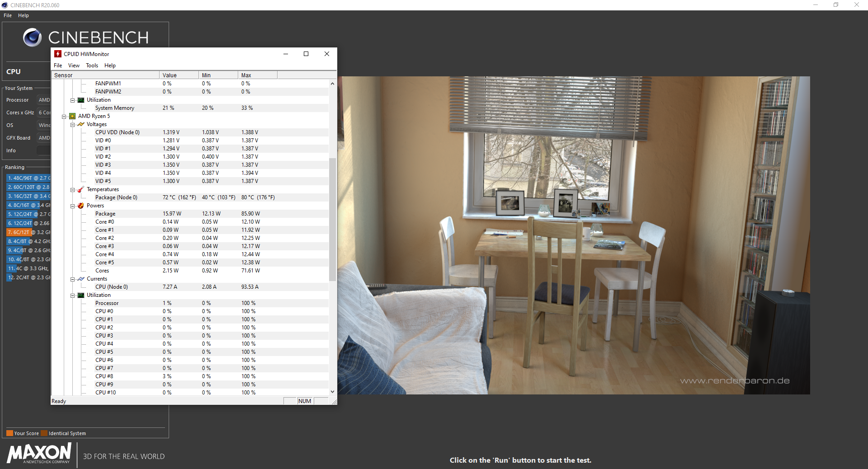Open HWMonitor File menu
868x469 pixels.
[58, 66]
